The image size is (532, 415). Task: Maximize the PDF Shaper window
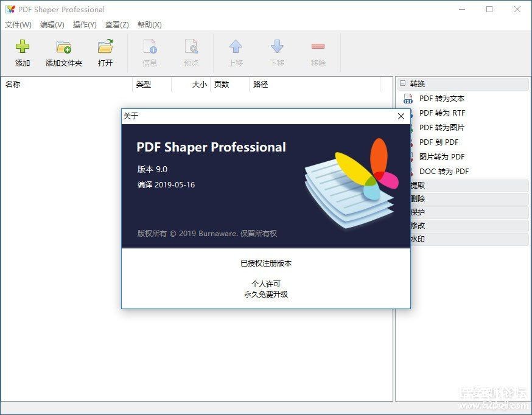coord(489,9)
